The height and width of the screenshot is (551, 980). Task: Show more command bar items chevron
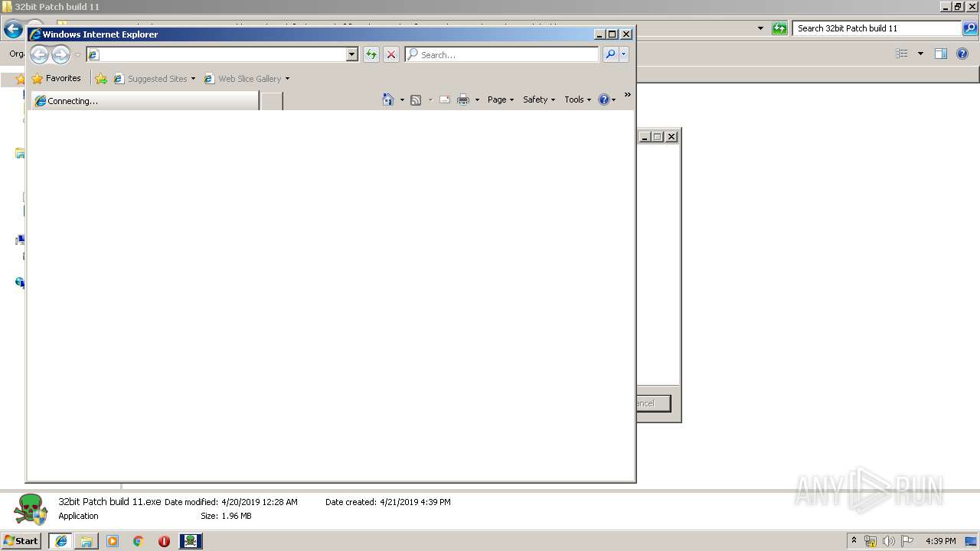628,95
